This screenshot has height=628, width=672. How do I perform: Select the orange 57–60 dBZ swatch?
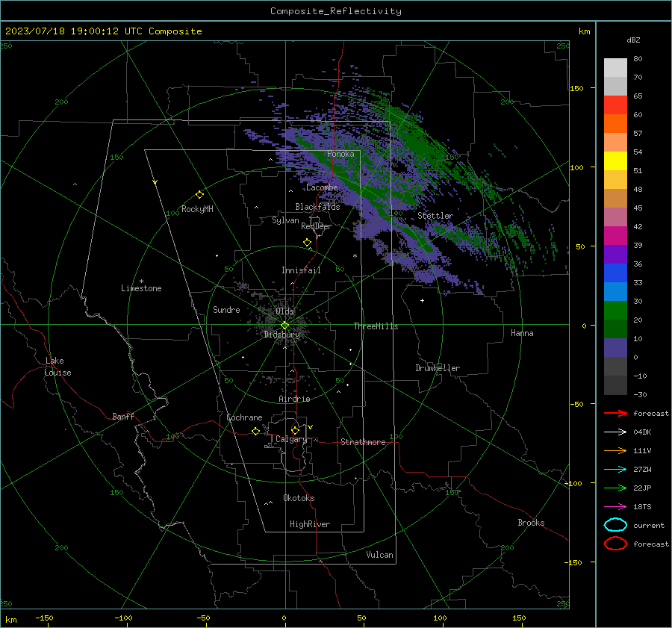click(x=615, y=124)
